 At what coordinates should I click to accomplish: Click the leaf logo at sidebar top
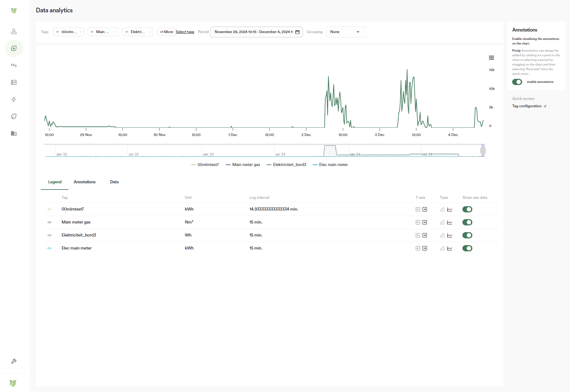[x=14, y=11]
